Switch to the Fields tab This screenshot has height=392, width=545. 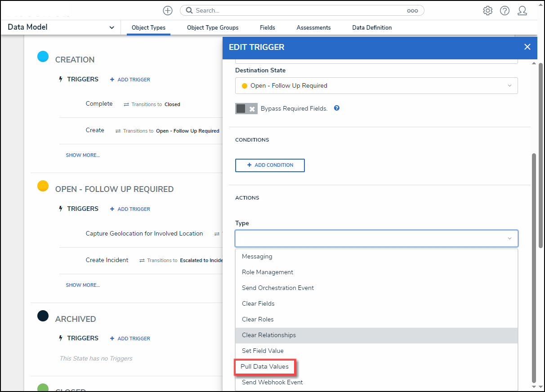pos(267,27)
